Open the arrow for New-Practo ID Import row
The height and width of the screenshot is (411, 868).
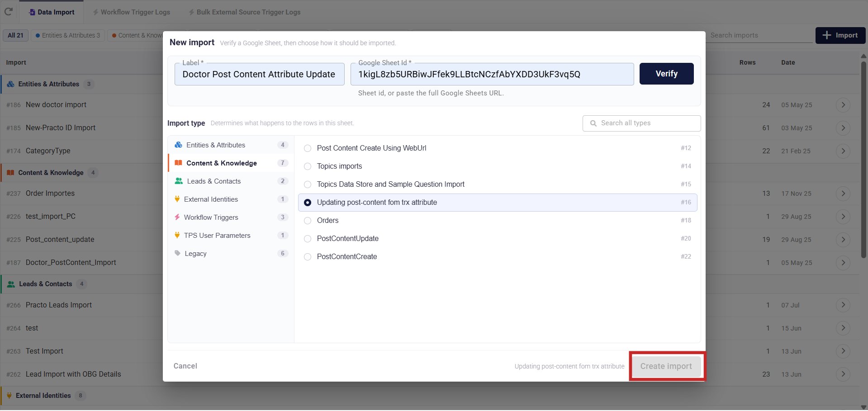843,128
